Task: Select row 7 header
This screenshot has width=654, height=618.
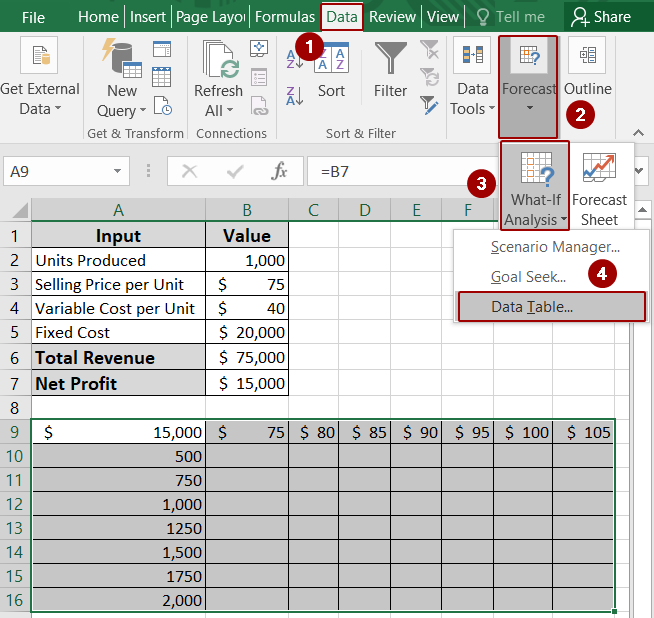Action: (x=15, y=383)
